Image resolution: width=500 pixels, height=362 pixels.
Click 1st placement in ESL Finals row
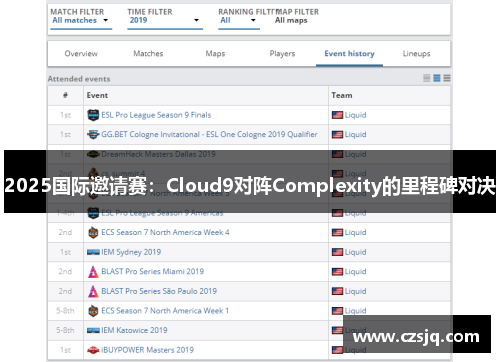point(65,115)
